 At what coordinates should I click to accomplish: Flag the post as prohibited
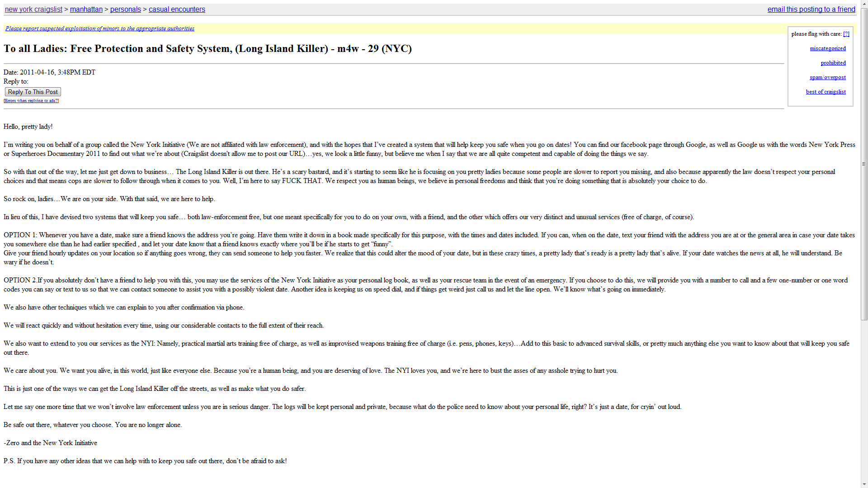click(833, 63)
